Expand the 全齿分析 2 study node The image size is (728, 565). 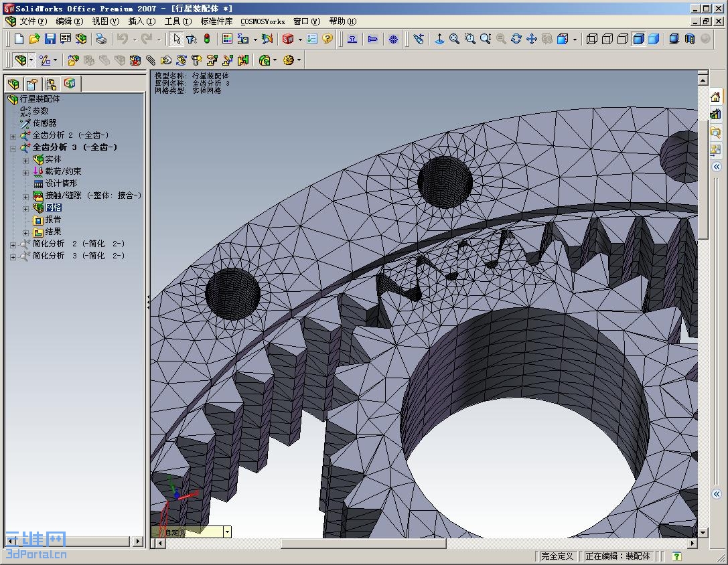[13, 136]
